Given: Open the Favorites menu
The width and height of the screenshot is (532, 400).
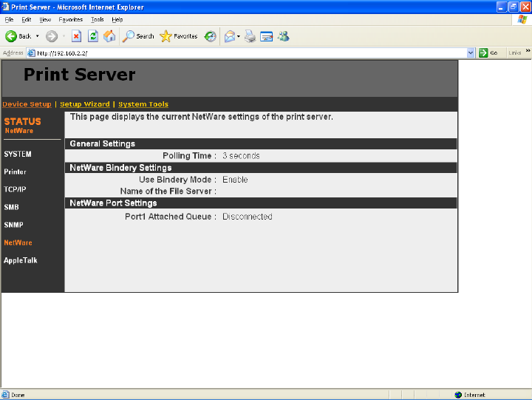Looking at the screenshot, I should 71,19.
